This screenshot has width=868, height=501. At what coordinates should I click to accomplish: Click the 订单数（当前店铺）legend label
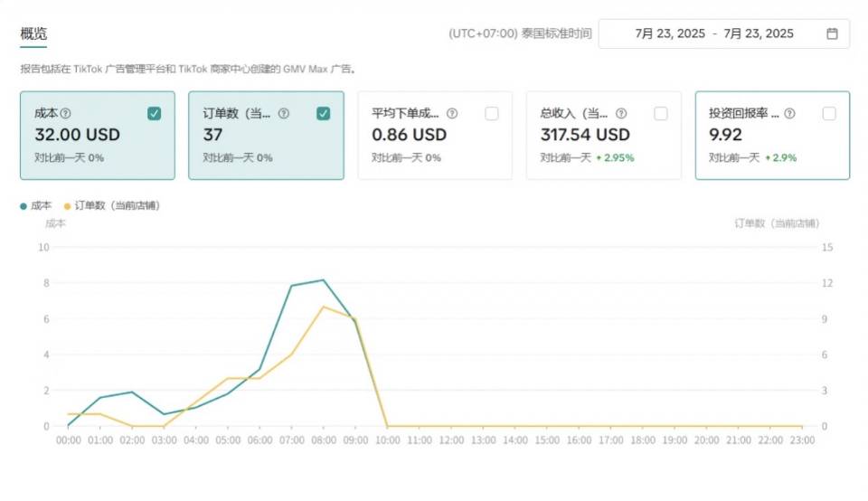click(118, 206)
